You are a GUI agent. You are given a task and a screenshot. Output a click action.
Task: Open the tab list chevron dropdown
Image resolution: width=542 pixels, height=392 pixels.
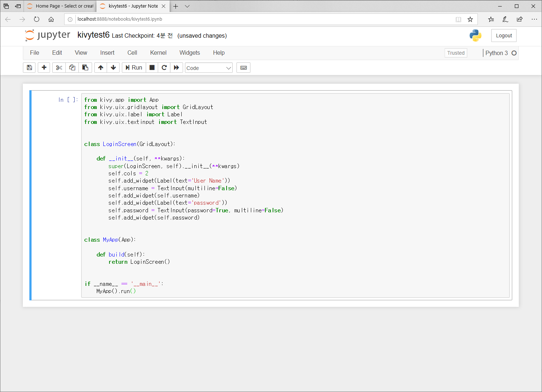point(187,6)
